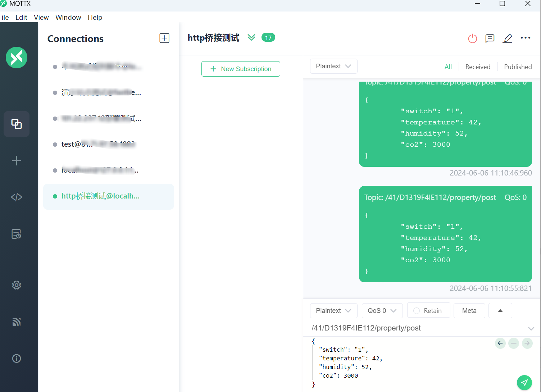
Task: Show only Received messages
Action: [477, 67]
